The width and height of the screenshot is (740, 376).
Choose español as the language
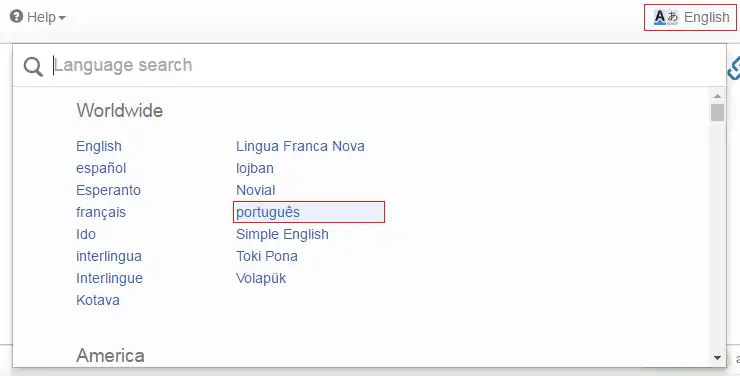click(101, 168)
